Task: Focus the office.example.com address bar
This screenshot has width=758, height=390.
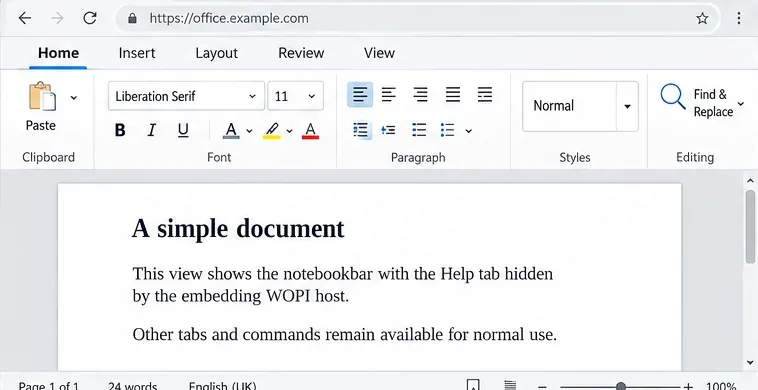Action: pos(418,18)
